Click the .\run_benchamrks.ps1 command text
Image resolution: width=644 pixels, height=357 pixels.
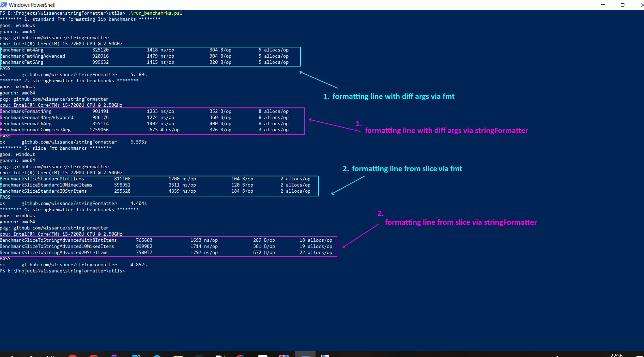155,13
